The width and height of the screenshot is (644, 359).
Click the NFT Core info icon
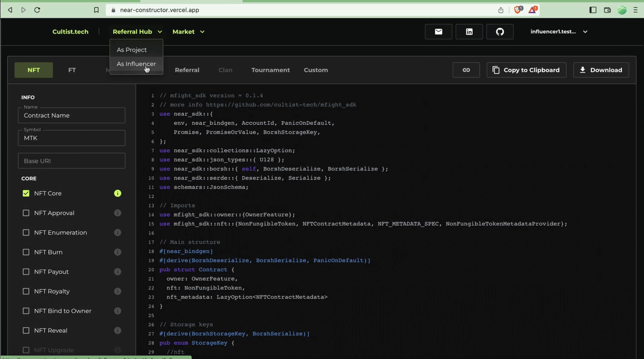[x=118, y=193]
